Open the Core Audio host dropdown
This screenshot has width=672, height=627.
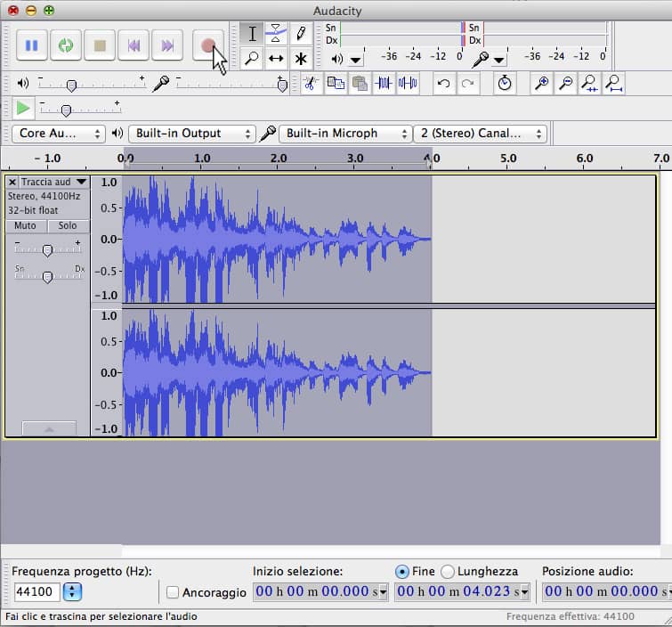pyautogui.click(x=59, y=134)
